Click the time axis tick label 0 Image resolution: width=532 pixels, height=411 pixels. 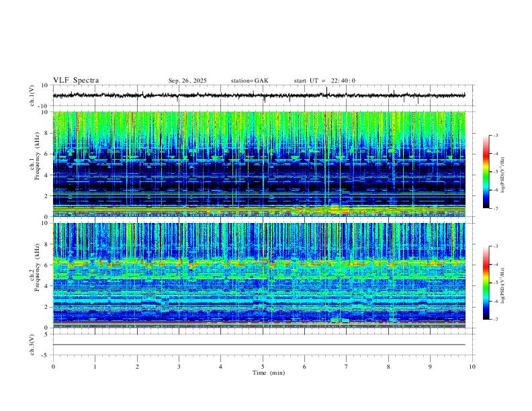point(53,367)
